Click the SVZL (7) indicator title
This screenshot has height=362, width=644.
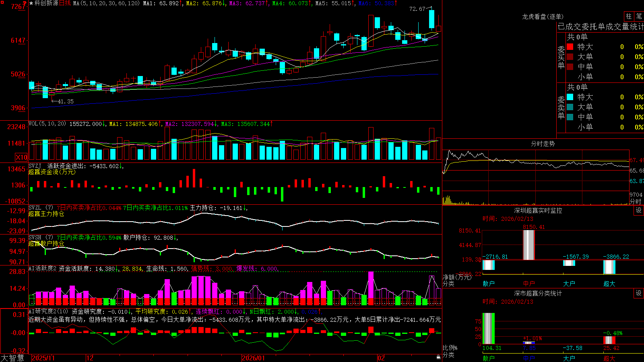tap(41, 208)
